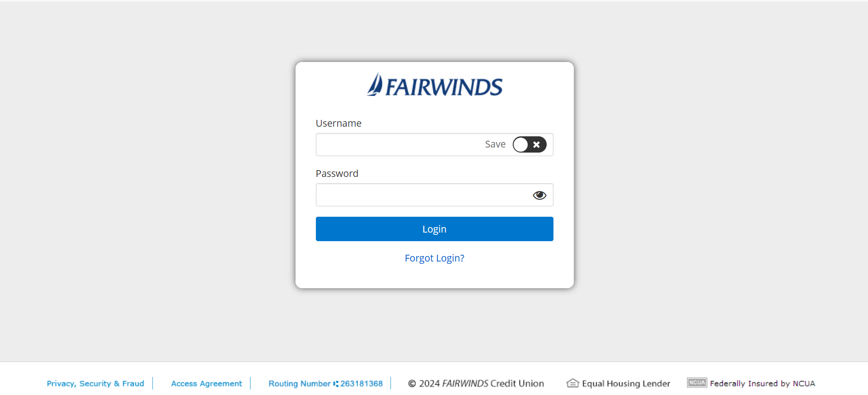Show password with the eye icon

pyautogui.click(x=539, y=195)
